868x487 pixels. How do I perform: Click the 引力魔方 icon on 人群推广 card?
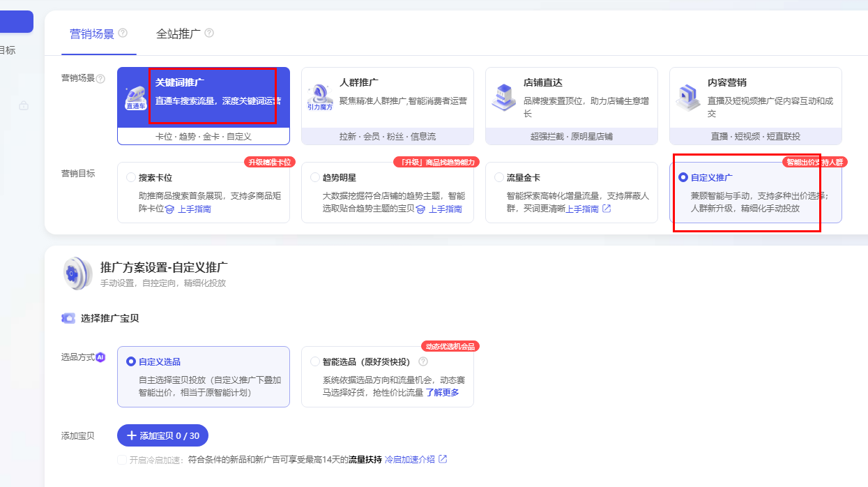[320, 98]
